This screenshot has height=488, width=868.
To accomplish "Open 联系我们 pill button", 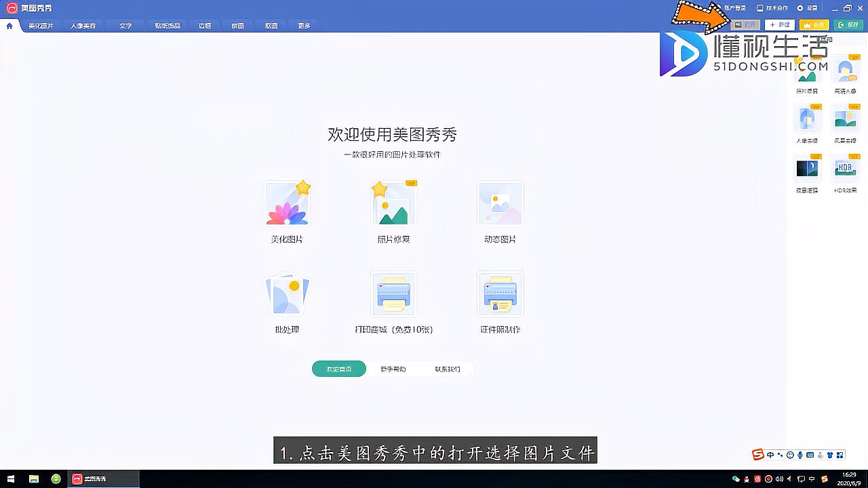I will [447, 369].
